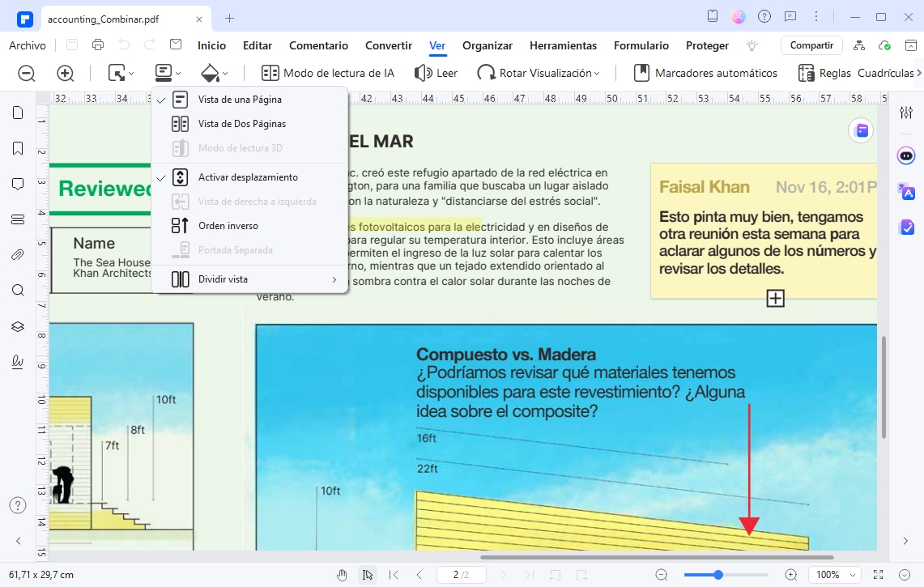Select Vista de Dos Páginas option
Viewport: 924px width, 587px height.
pyautogui.click(x=249, y=124)
